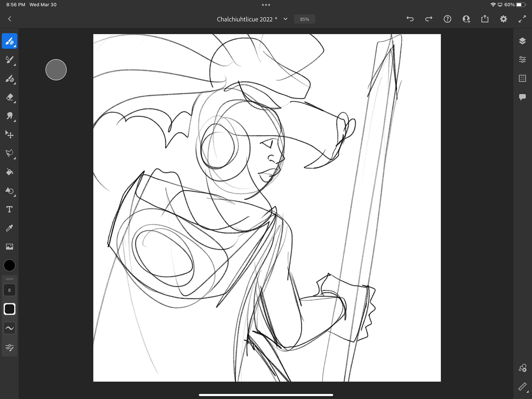Select the Paint Bucket fill tool
The width and height of the screenshot is (532, 399).
pyautogui.click(x=9, y=172)
